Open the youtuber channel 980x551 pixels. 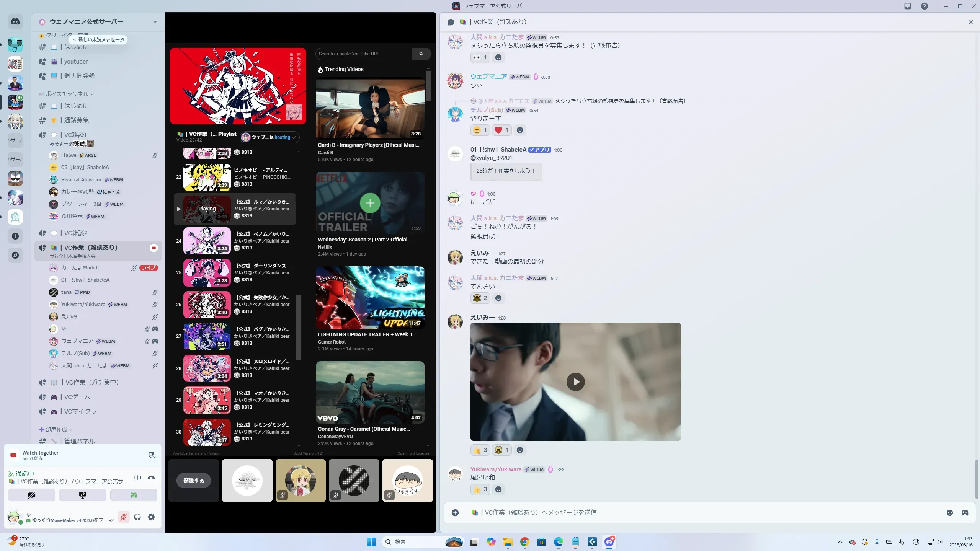[x=76, y=62]
